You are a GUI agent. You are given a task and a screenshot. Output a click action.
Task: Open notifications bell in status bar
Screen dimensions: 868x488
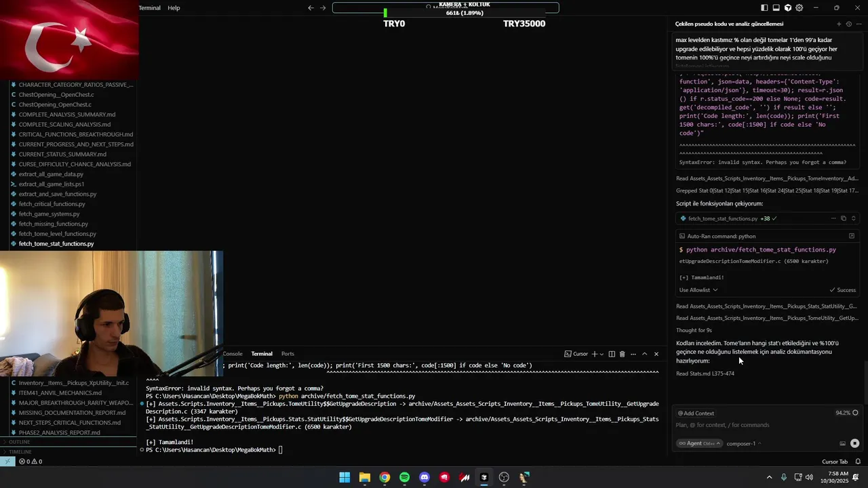click(x=858, y=462)
